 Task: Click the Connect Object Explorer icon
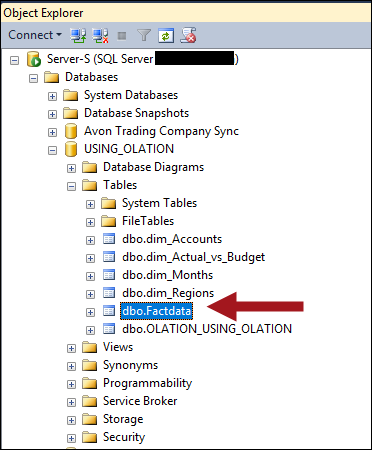78,35
